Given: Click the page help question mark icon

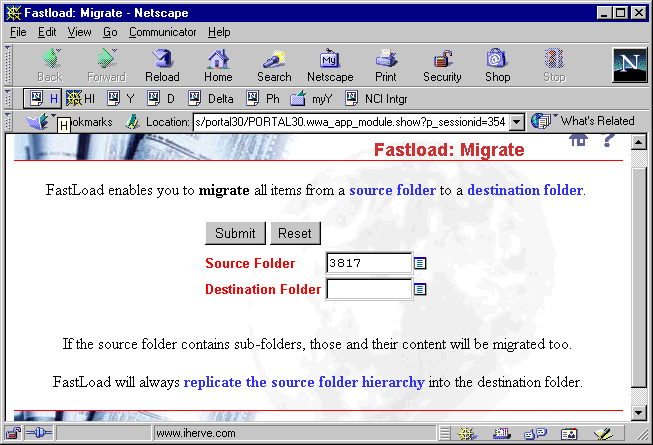Looking at the screenshot, I should pos(607,142).
